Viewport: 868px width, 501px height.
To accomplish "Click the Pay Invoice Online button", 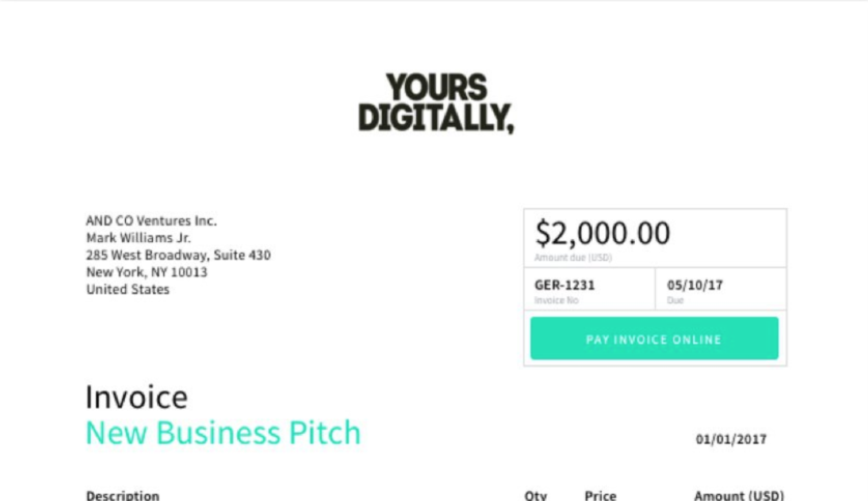I will click(653, 339).
